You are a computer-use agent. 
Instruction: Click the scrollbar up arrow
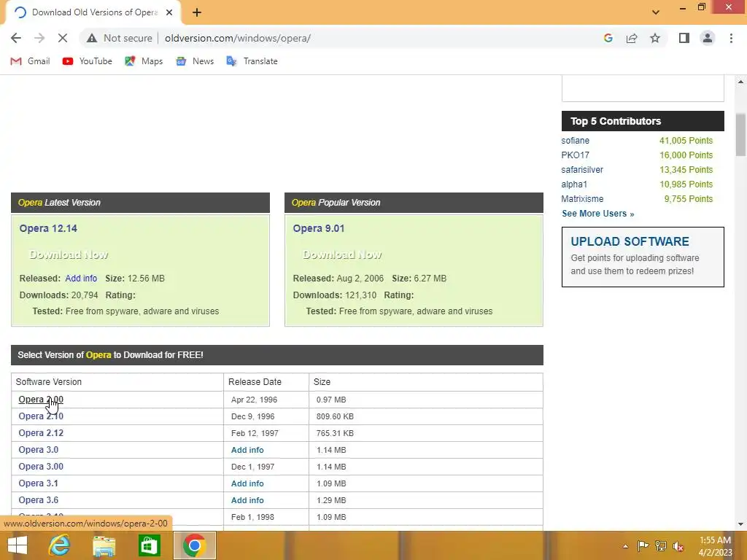point(740,82)
